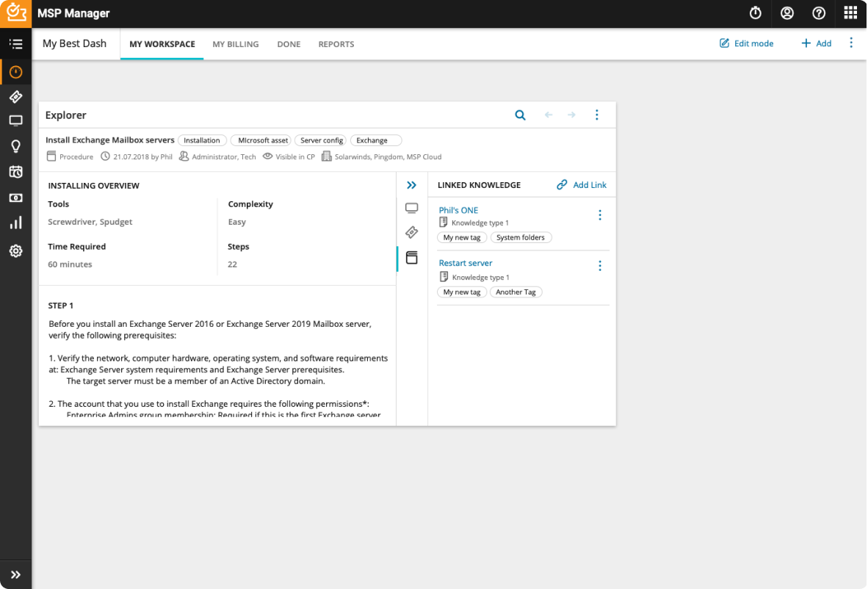Screen dimensions: 868x589
Task: Switch to the DONE tab
Action: pos(289,44)
